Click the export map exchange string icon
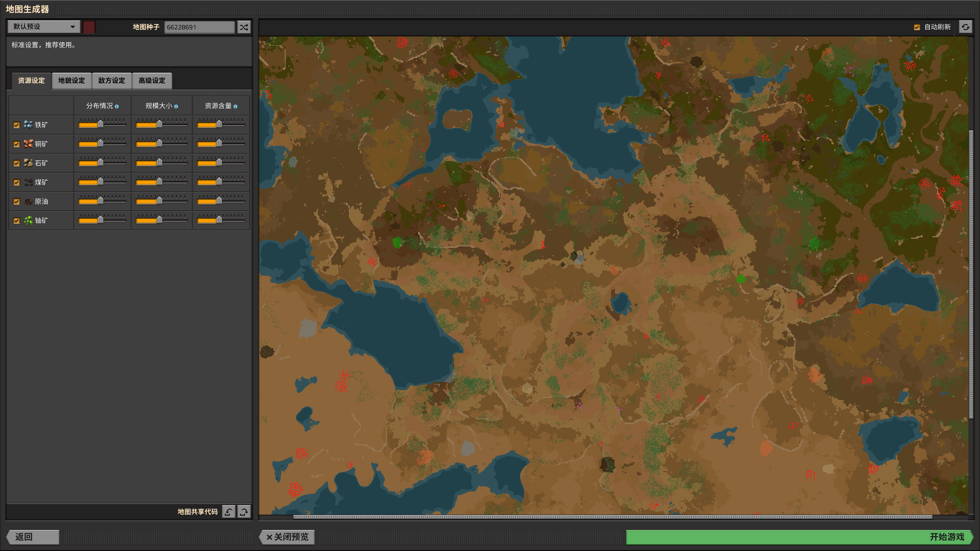The height and width of the screenshot is (551, 980). pos(244,512)
